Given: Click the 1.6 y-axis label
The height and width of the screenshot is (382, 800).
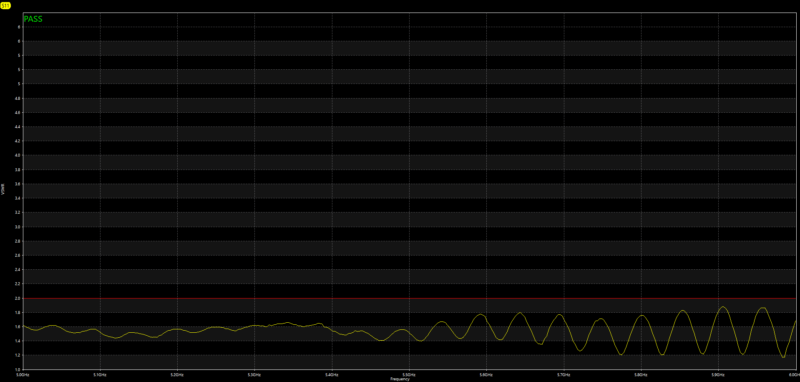Looking at the screenshot, I should click(18, 326).
